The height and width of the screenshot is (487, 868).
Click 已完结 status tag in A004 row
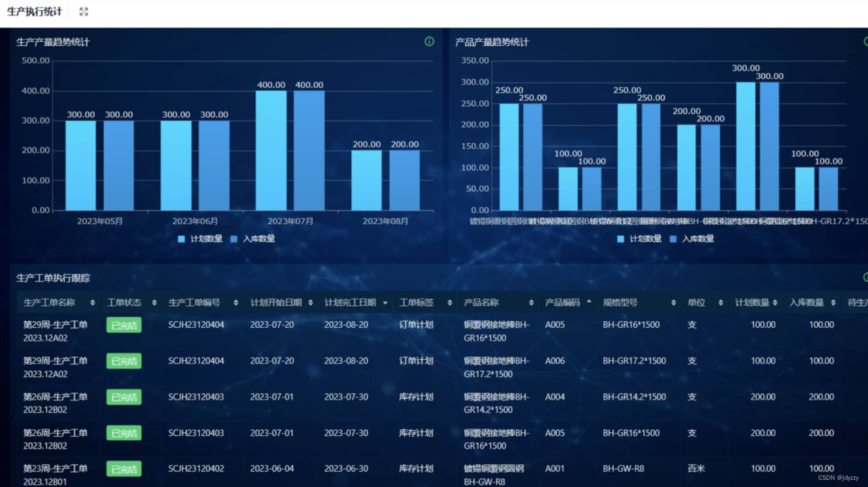pos(124,397)
